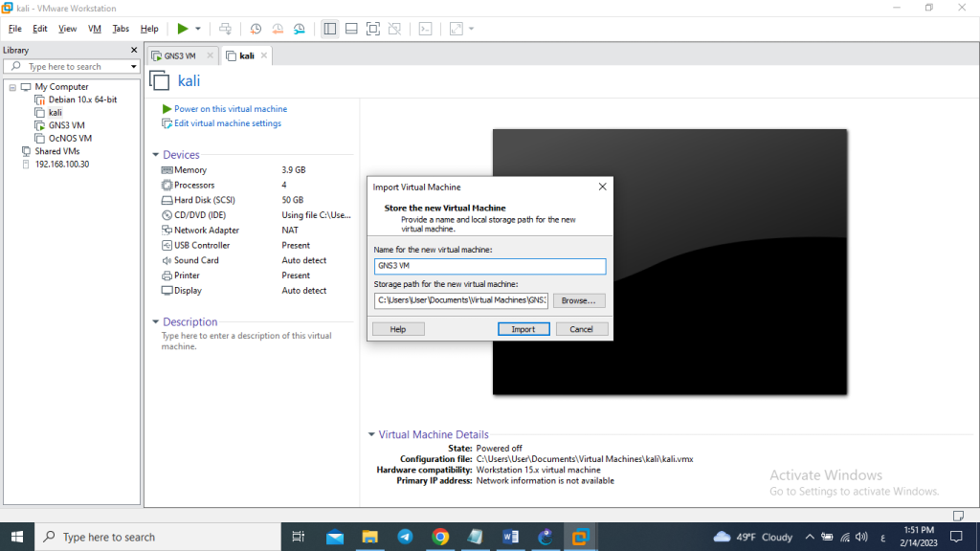This screenshot has width=980, height=551.
Task: Click the full screen mode icon
Action: [373, 29]
